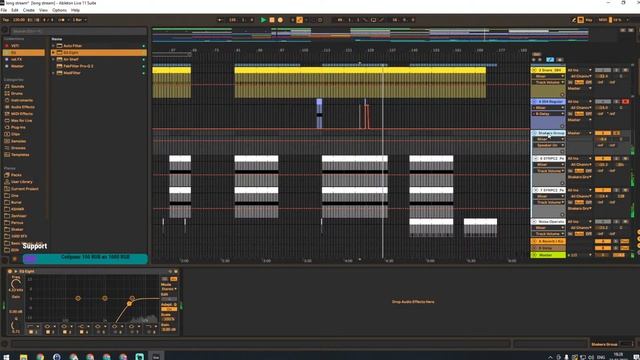The image size is (640, 360).
Task: Open filter type chooser for band 4
Action: coord(83,326)
